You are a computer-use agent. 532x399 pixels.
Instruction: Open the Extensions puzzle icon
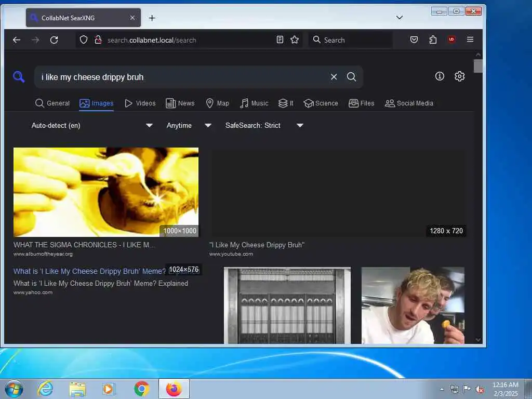[x=433, y=39]
